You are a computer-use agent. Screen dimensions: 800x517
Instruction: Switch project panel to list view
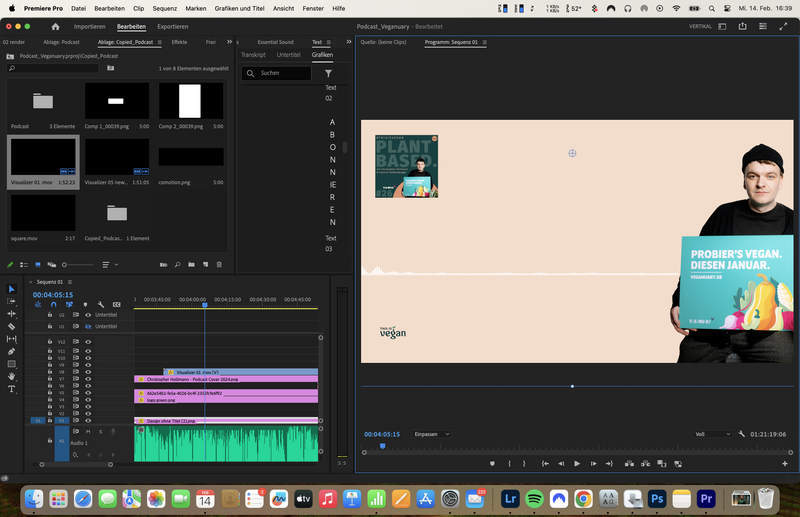coord(24,265)
